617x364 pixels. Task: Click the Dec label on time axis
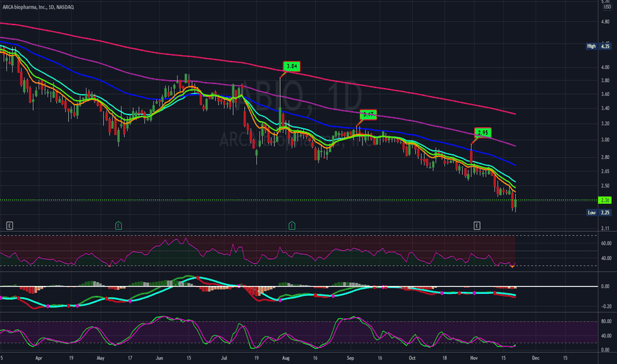pos(536,358)
